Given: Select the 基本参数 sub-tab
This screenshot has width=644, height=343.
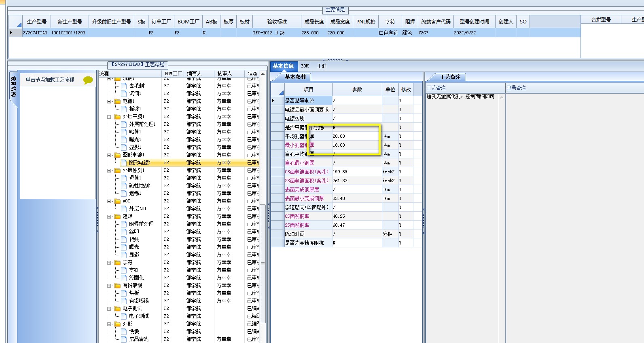Looking at the screenshot, I should click(295, 77).
